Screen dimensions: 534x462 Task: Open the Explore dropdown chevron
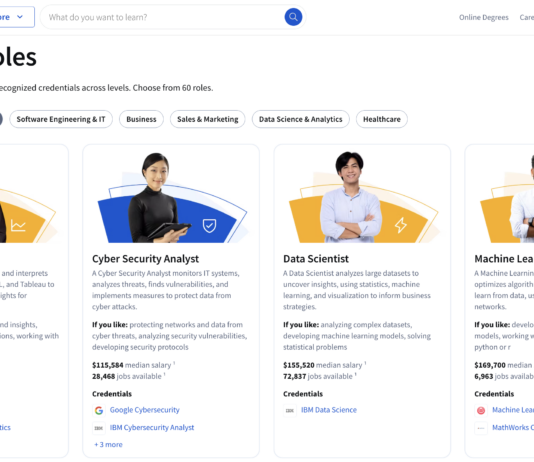20,17
